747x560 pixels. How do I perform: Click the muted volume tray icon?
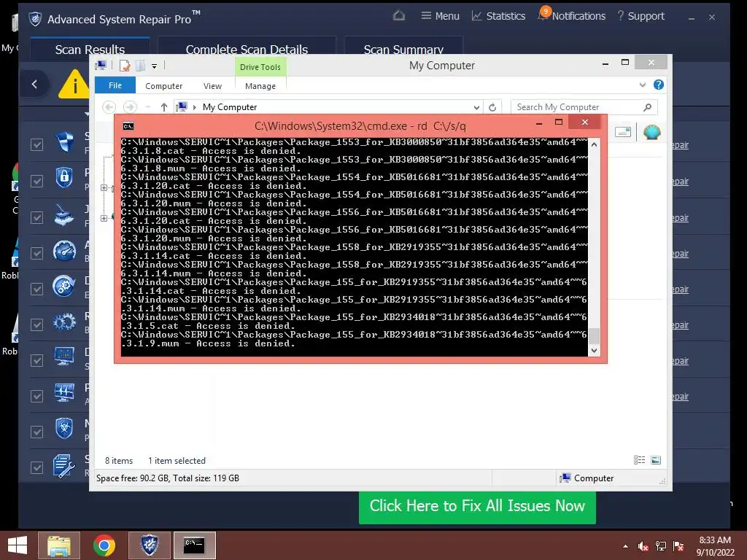point(643,546)
